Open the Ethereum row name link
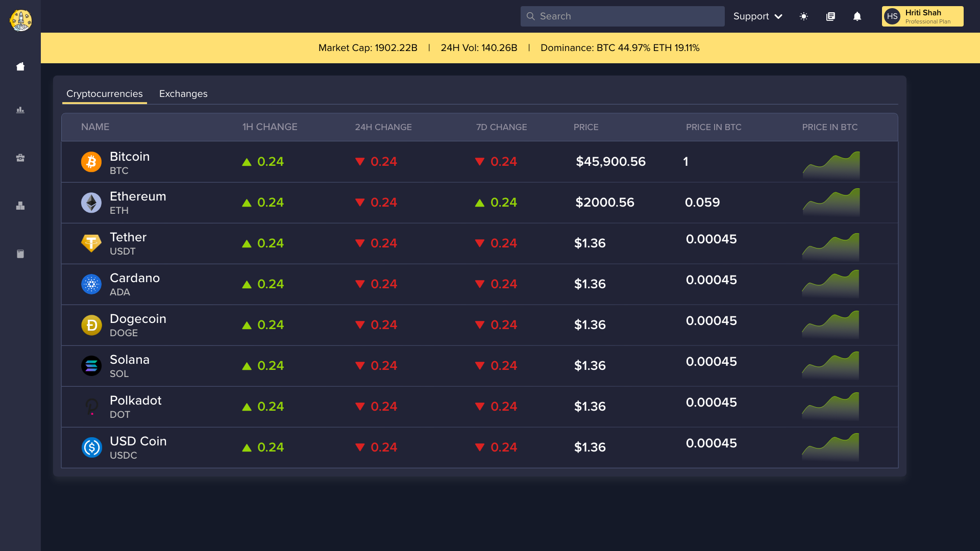The height and width of the screenshot is (551, 980). click(138, 197)
